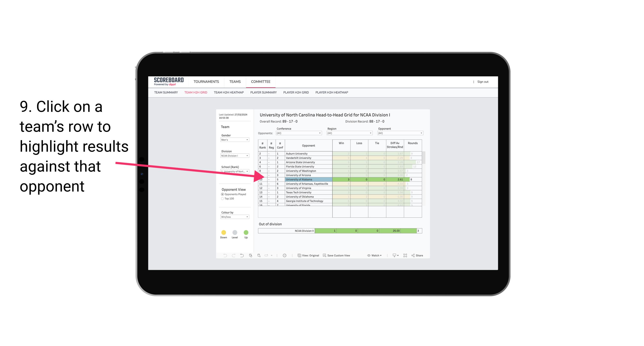This screenshot has width=644, height=346.
Task: Click the presentation/display icon
Action: [x=392, y=256]
